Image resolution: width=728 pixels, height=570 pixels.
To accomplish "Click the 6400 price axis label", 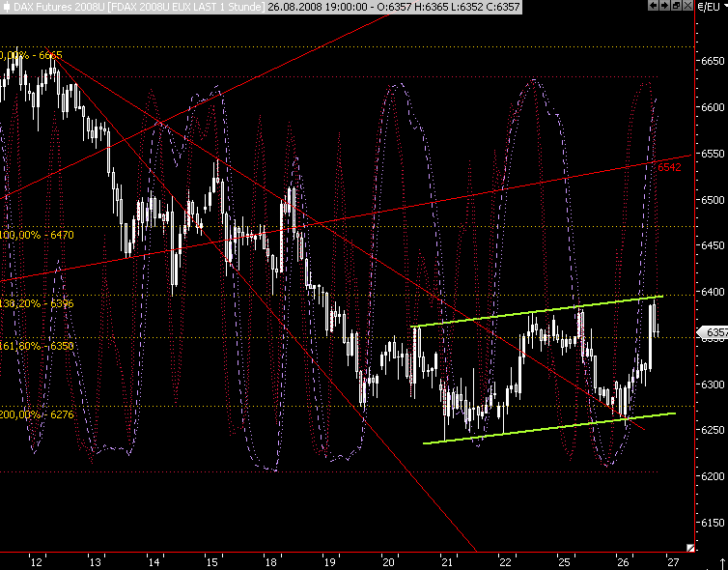I will click(713, 292).
